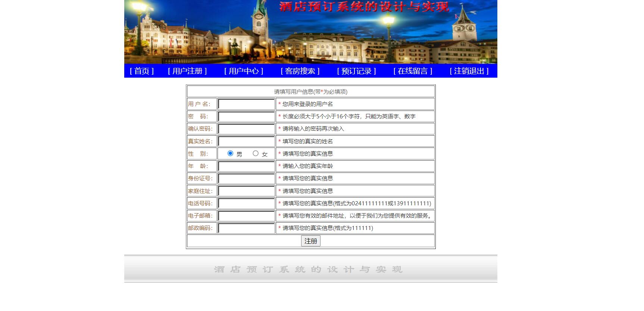
Task: Click hint 请将输入的密码再次输入
Action: click(313, 129)
